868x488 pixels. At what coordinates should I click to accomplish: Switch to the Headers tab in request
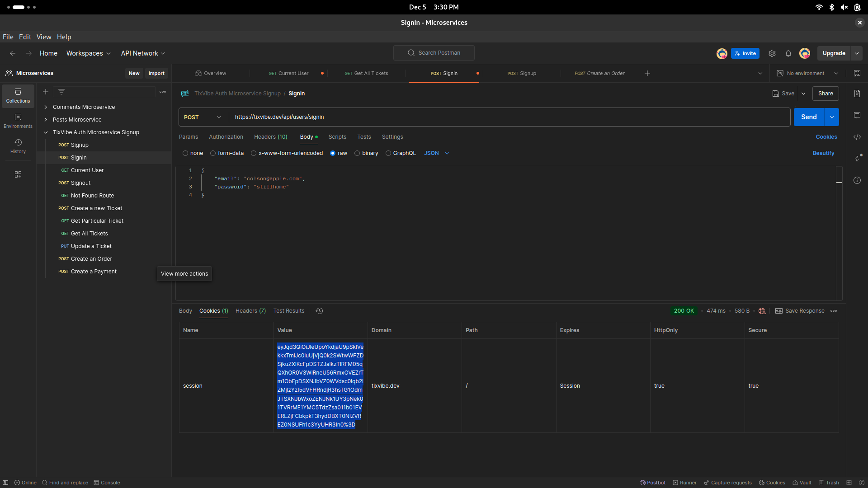(x=271, y=136)
